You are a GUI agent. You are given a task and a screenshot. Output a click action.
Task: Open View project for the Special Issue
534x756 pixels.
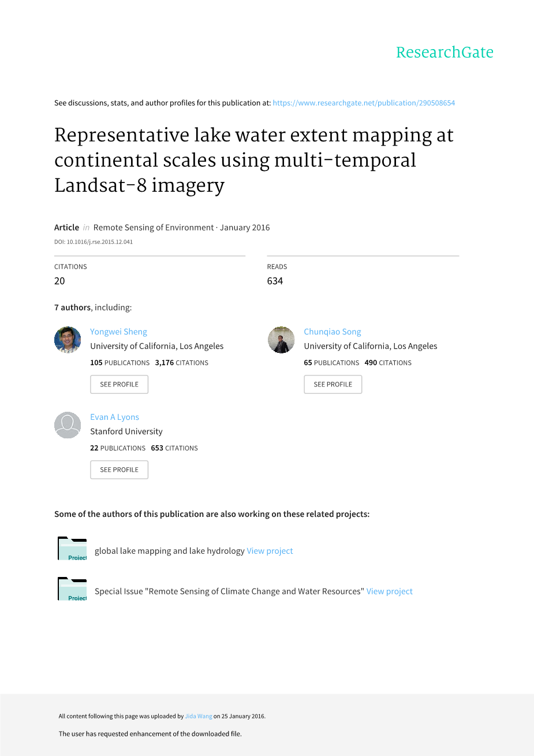tap(390, 591)
